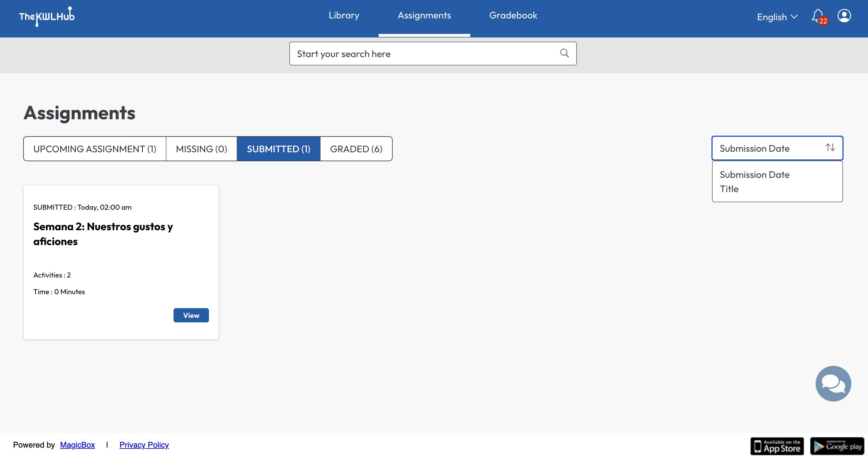The image size is (868, 461).
Task: Open the Missing (0) tab
Action: 202,149
